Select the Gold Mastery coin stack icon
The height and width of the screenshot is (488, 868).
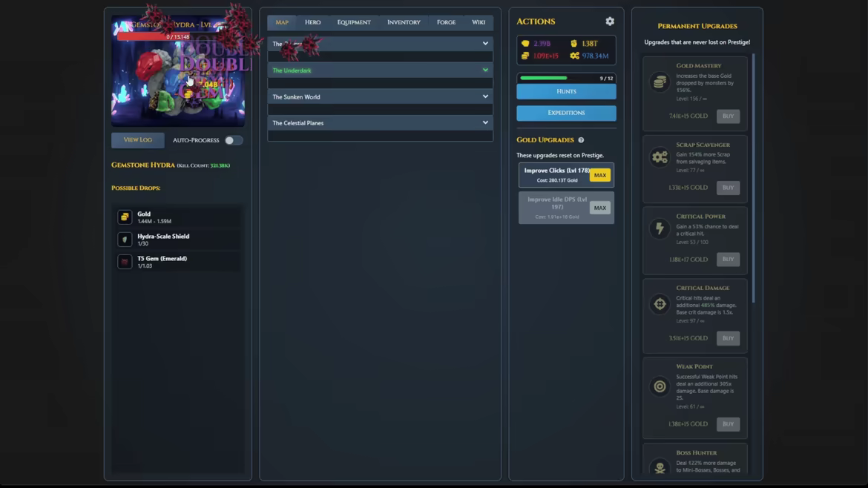pos(660,82)
